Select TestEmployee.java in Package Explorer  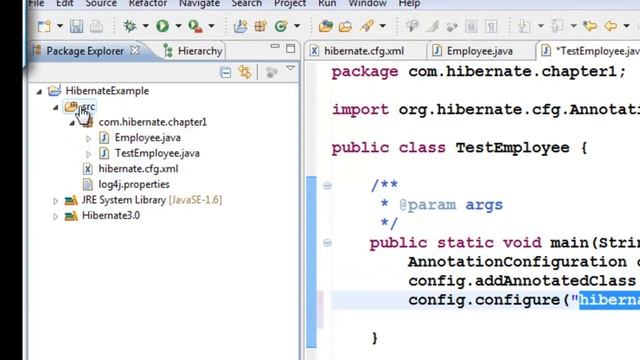tap(157, 153)
